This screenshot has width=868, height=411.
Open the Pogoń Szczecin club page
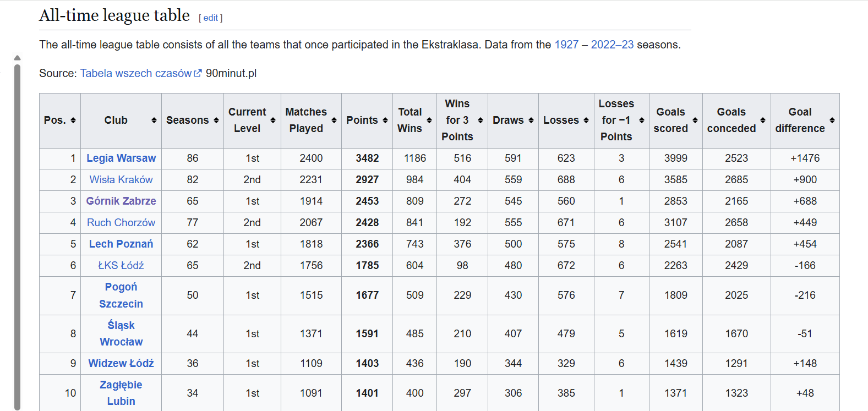[121, 295]
